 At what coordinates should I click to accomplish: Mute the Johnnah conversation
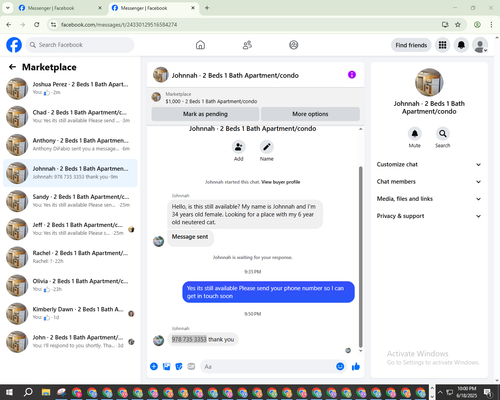[415, 134]
